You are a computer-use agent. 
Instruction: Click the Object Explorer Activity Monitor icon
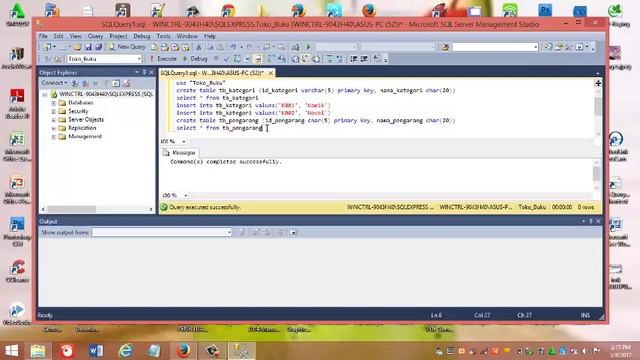pos(127,83)
